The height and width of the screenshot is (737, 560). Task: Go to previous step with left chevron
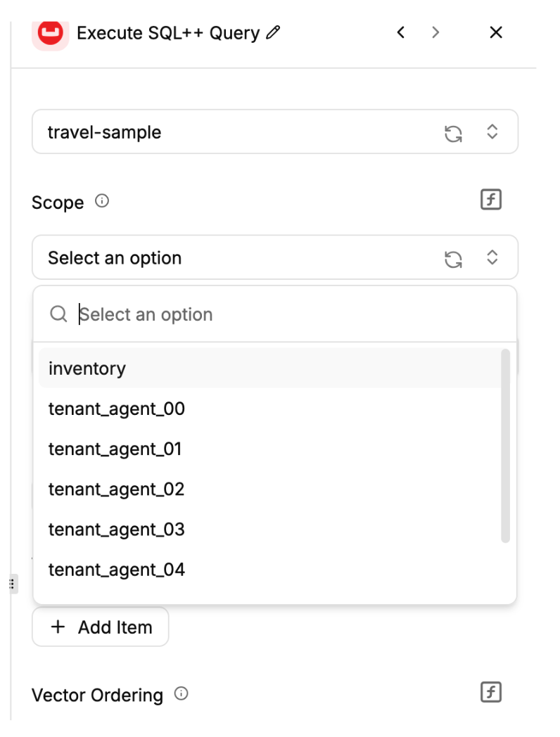pyautogui.click(x=401, y=32)
